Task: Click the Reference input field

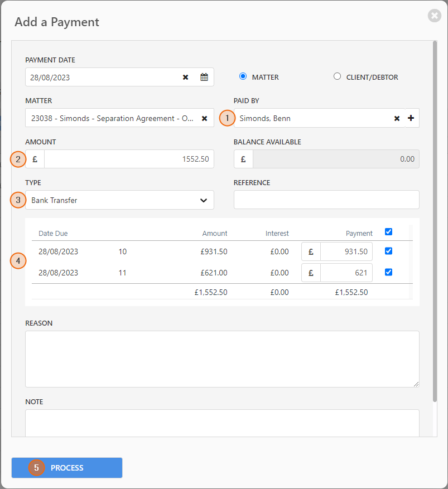Action: [326, 200]
